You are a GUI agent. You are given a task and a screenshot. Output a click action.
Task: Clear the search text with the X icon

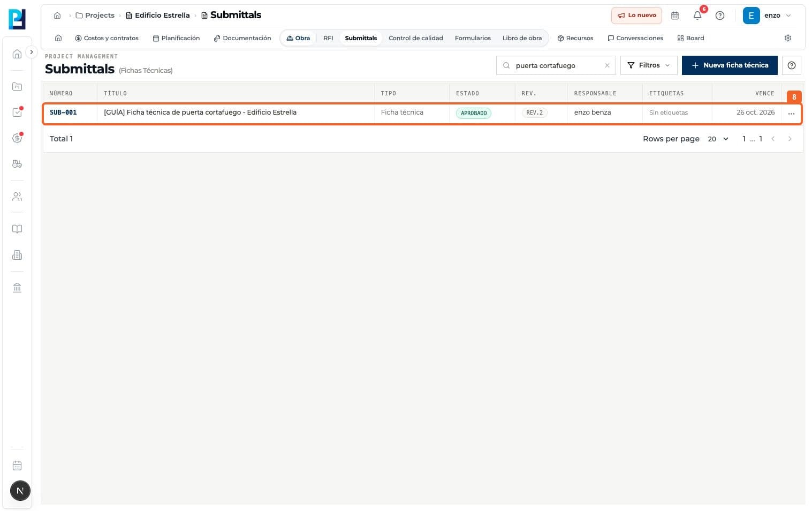(x=607, y=65)
